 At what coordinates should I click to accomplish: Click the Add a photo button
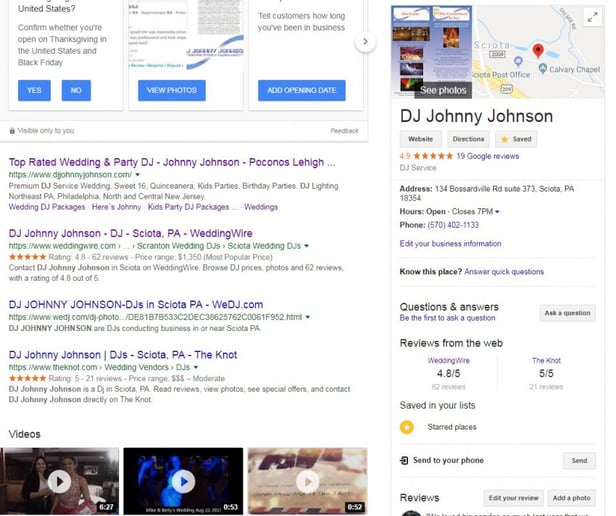pos(572,498)
